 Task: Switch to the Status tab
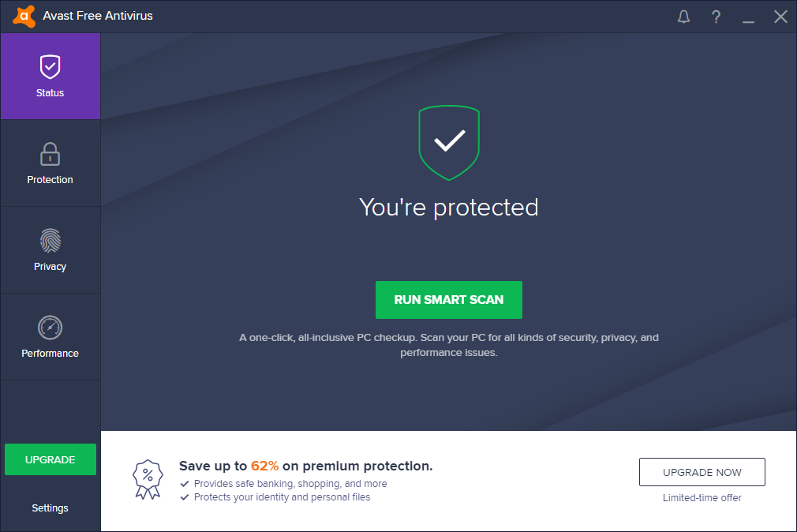tap(50, 93)
